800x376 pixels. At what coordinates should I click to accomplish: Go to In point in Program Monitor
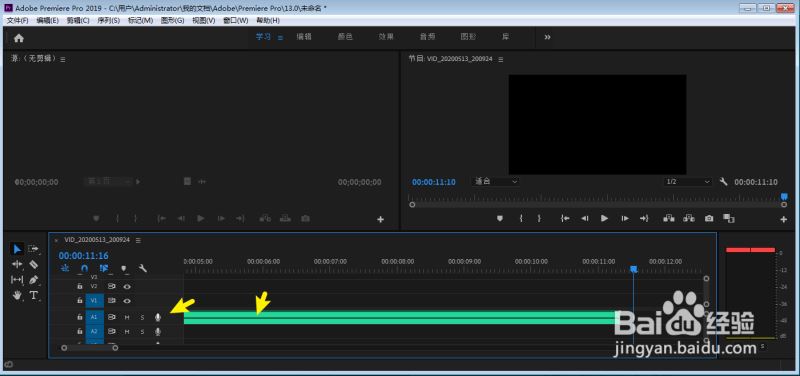pyautogui.click(x=565, y=218)
